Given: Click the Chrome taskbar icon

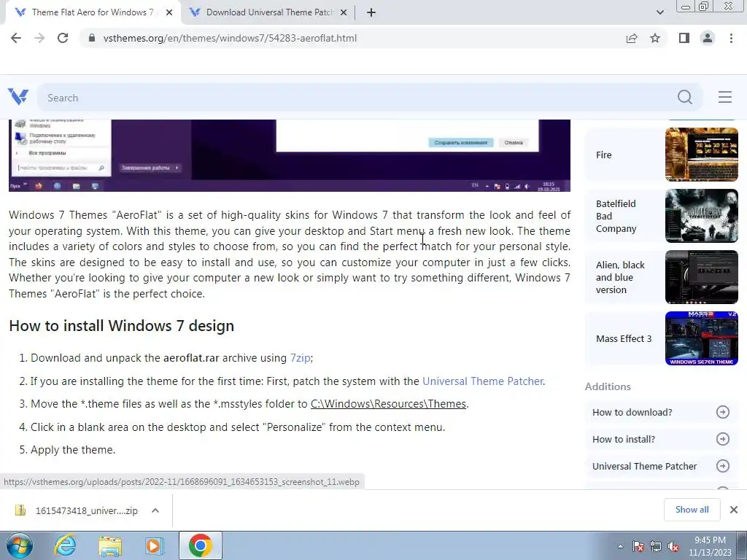Looking at the screenshot, I should pos(200,545).
